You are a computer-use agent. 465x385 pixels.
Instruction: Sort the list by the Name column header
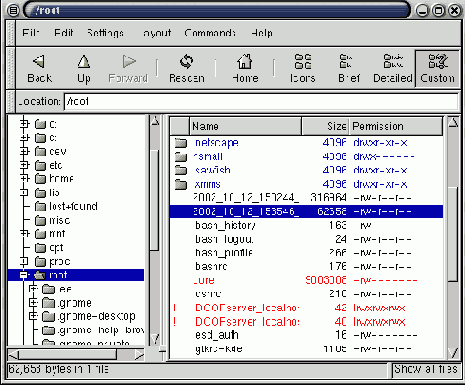click(246, 126)
